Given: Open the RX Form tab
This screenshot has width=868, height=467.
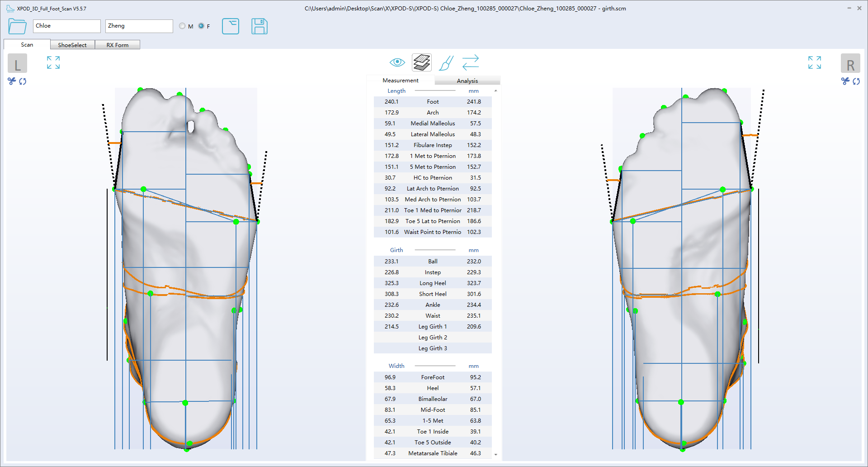Looking at the screenshot, I should pyautogui.click(x=118, y=45).
